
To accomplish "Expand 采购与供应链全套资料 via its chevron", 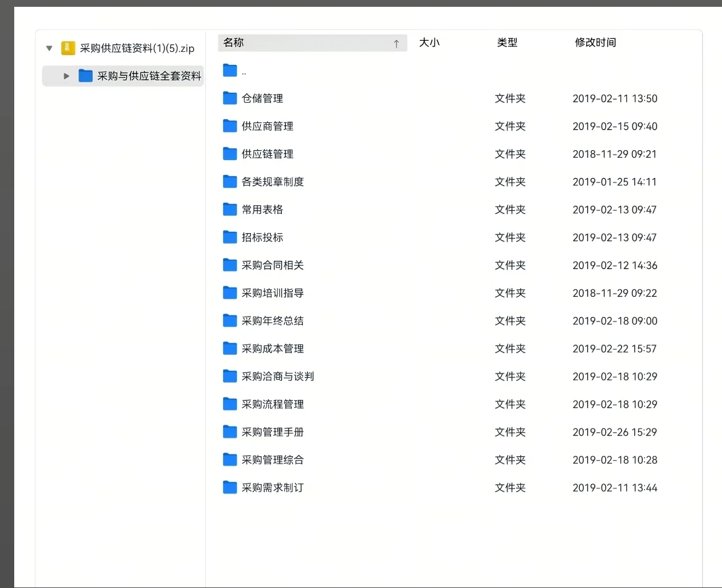I will coord(66,75).
